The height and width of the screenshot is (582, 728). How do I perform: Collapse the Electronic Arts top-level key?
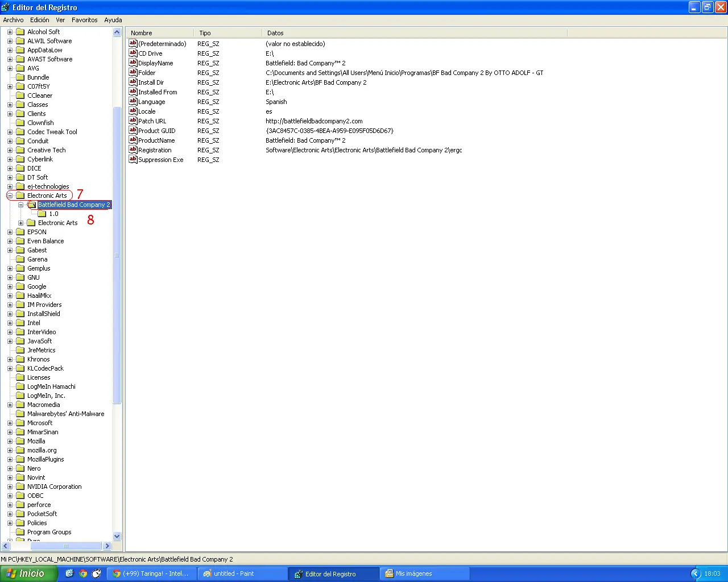(10, 196)
